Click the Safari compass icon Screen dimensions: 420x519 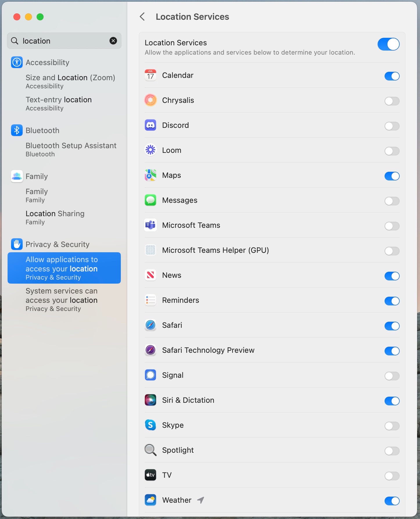click(x=150, y=325)
